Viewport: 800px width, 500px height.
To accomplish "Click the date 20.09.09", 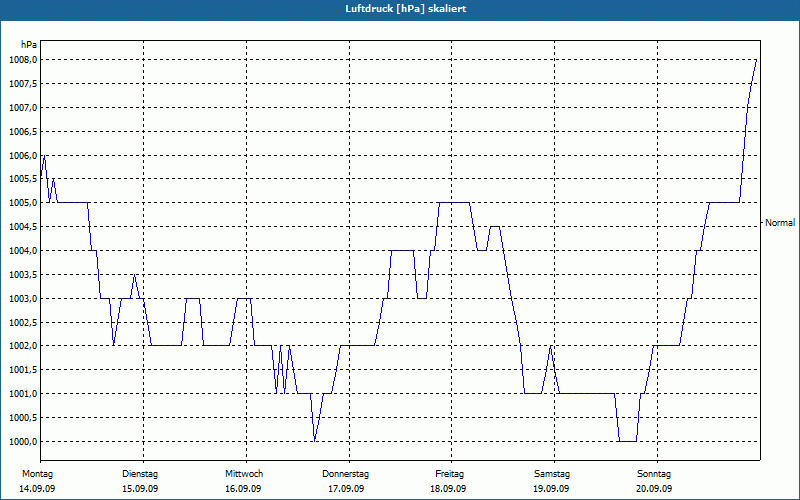I will pyautogui.click(x=654, y=489).
